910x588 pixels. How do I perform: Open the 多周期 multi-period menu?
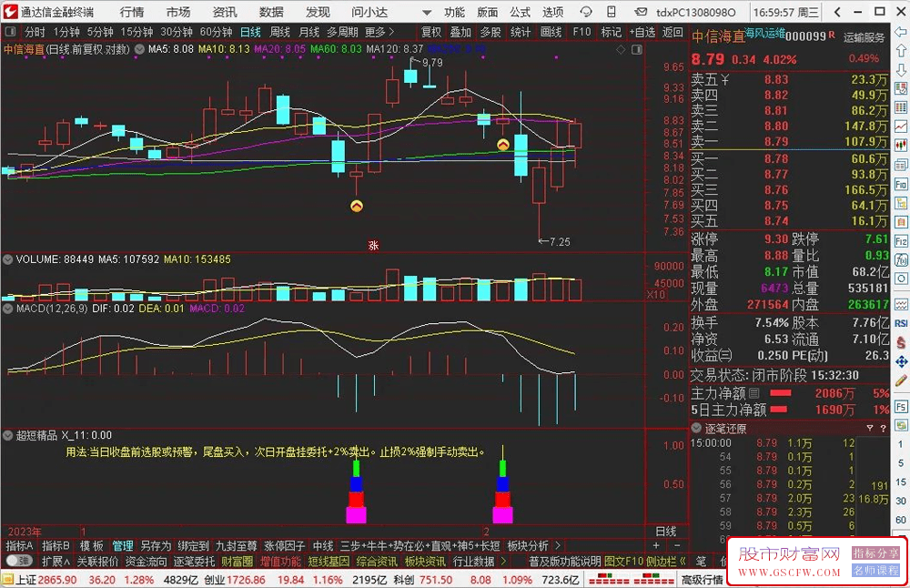pyautogui.click(x=342, y=32)
